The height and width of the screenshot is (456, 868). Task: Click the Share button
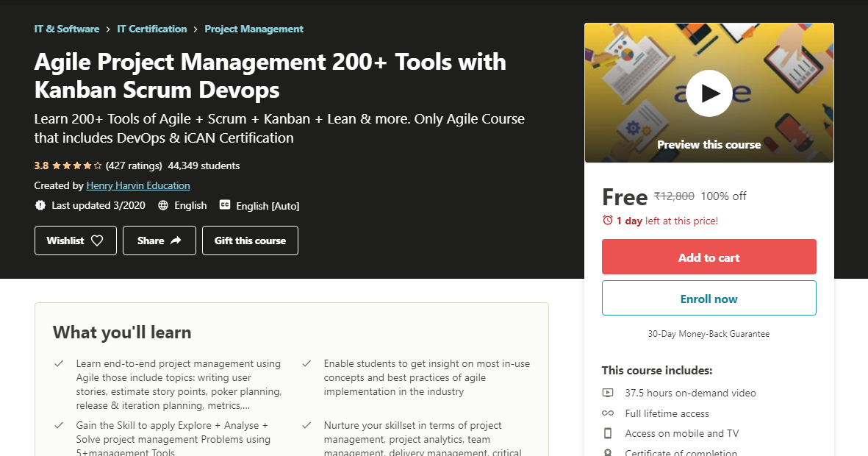pos(159,241)
